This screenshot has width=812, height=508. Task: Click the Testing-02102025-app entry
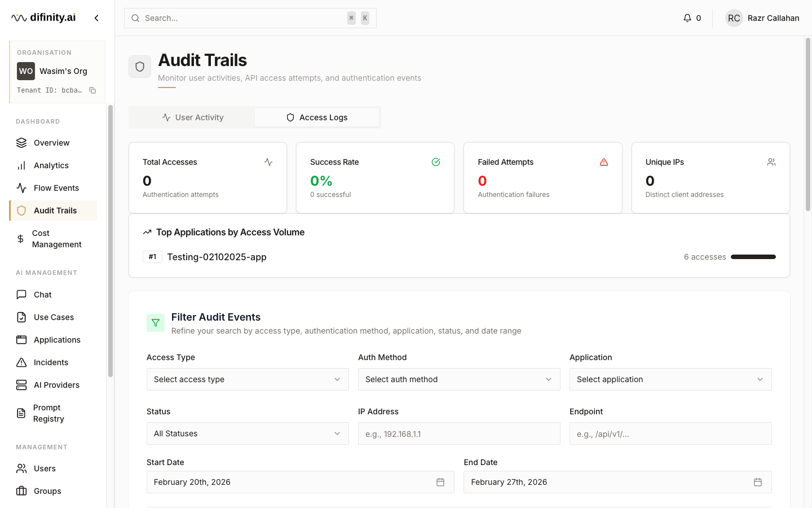click(217, 257)
